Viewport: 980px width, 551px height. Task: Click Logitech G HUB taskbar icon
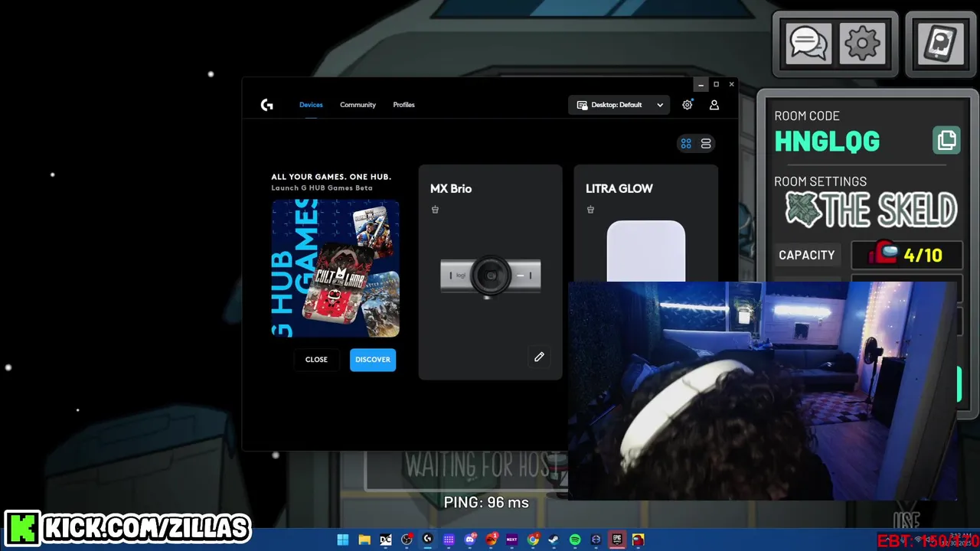(427, 539)
